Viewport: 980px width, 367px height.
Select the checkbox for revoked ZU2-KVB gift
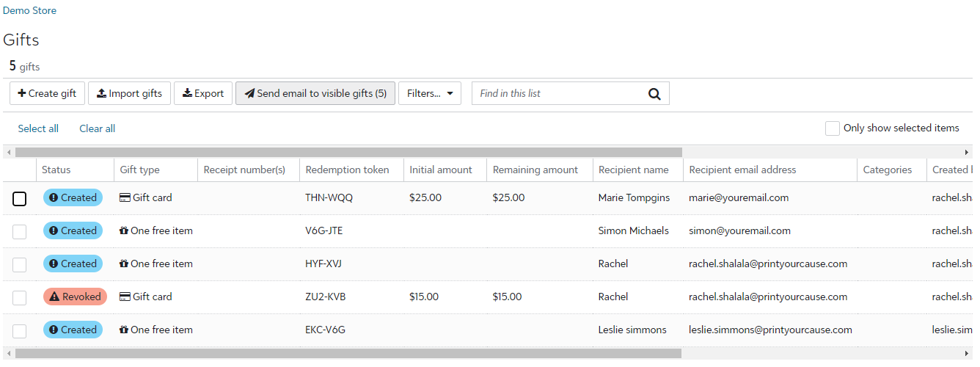pyautogui.click(x=20, y=297)
